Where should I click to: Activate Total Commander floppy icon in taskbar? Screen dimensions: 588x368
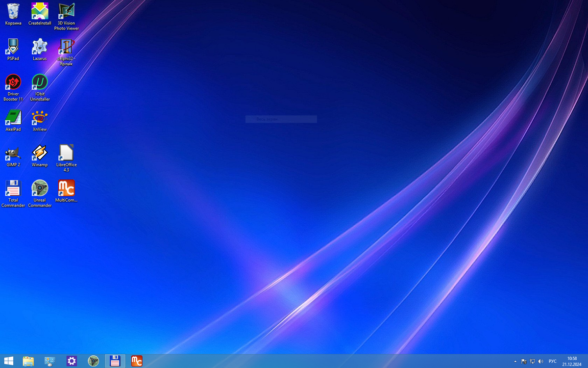115,361
